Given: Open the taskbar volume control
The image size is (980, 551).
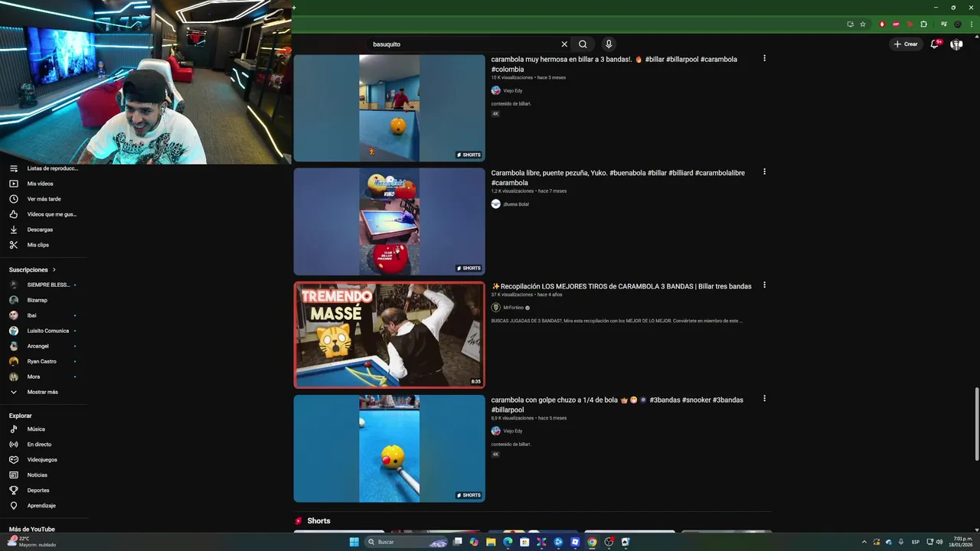Looking at the screenshot, I should (939, 542).
